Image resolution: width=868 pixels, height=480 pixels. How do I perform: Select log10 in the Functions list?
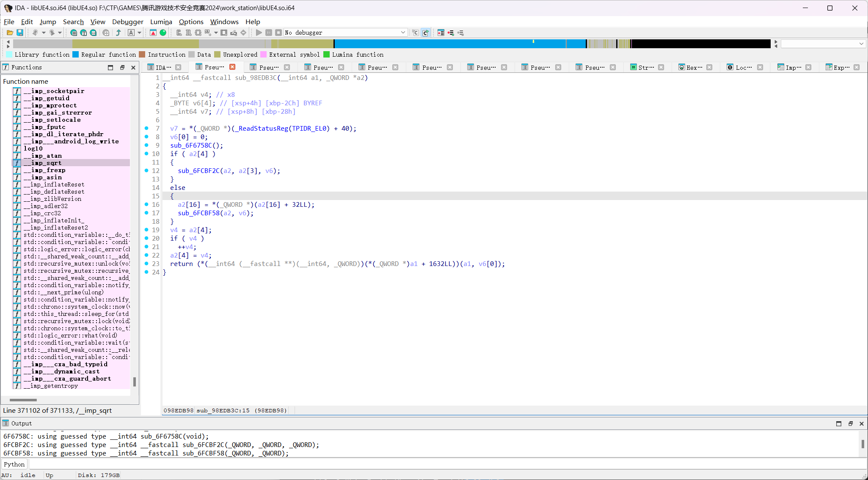pos(71,148)
